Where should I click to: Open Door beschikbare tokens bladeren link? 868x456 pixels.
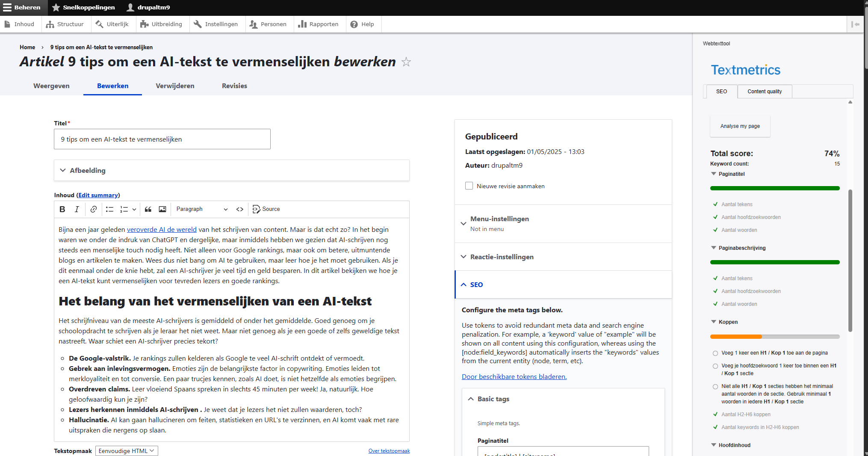(x=514, y=377)
